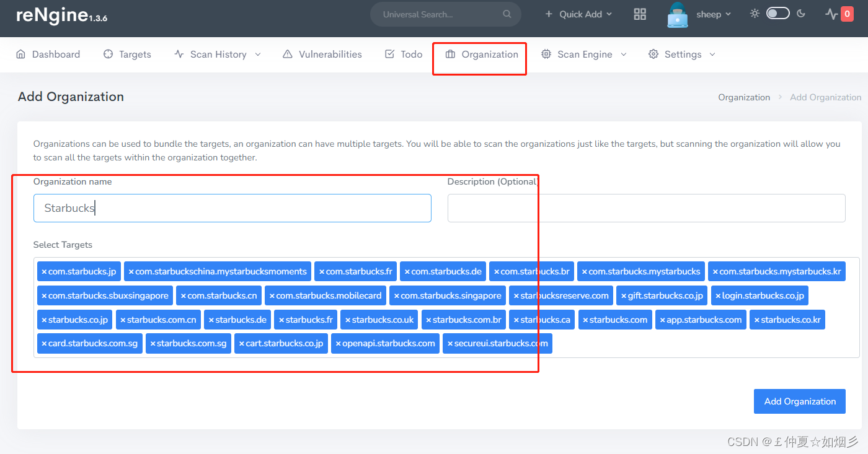Open the Todo page
Image resolution: width=868 pixels, height=454 pixels.
(404, 55)
